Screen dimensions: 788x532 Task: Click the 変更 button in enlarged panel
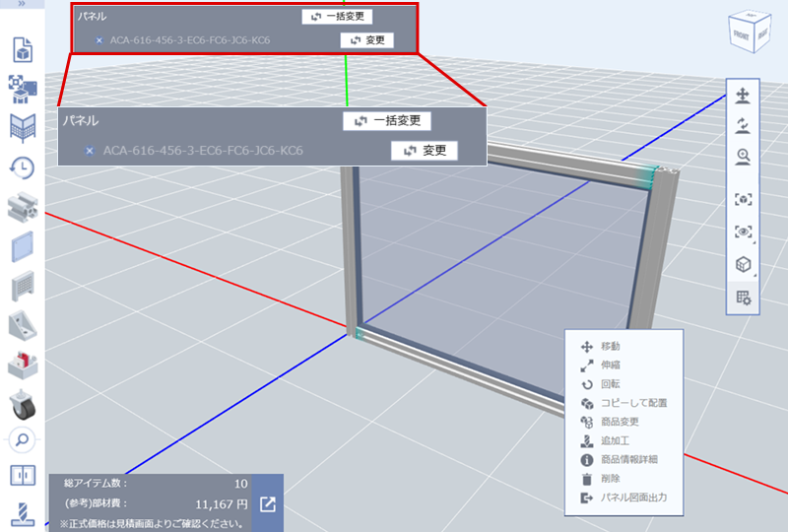(425, 151)
